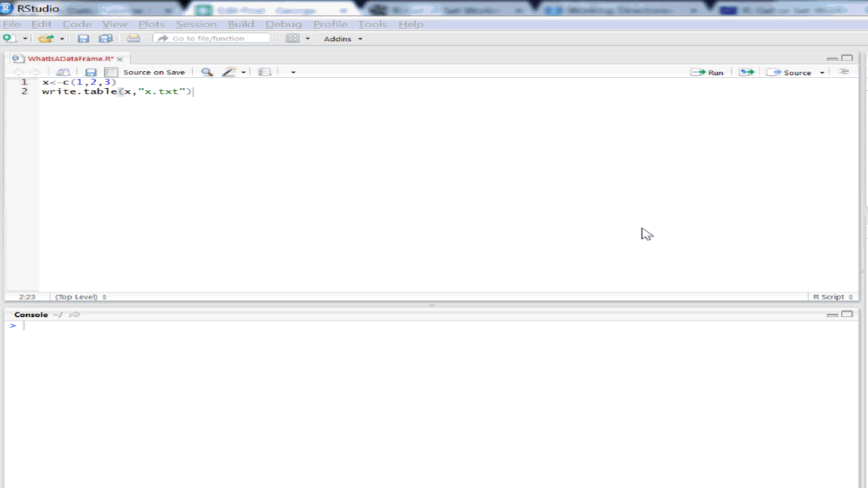
Task: Change file type via R Script selector
Action: (x=833, y=297)
